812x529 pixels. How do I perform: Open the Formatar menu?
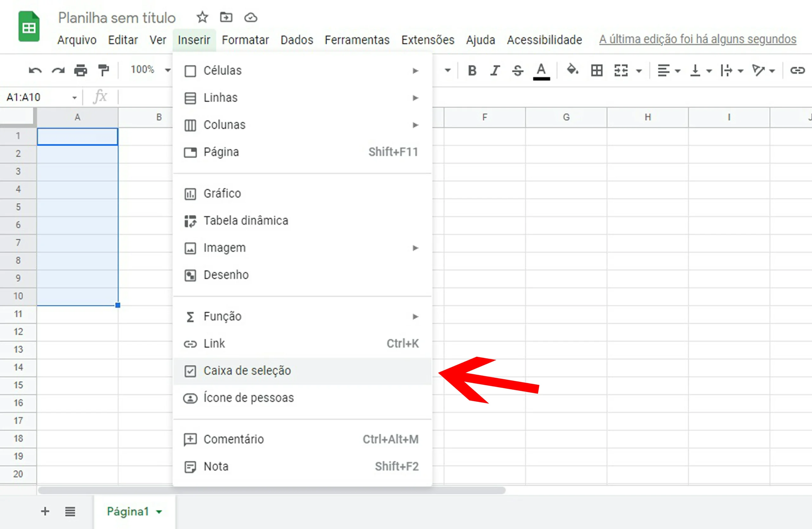(245, 40)
